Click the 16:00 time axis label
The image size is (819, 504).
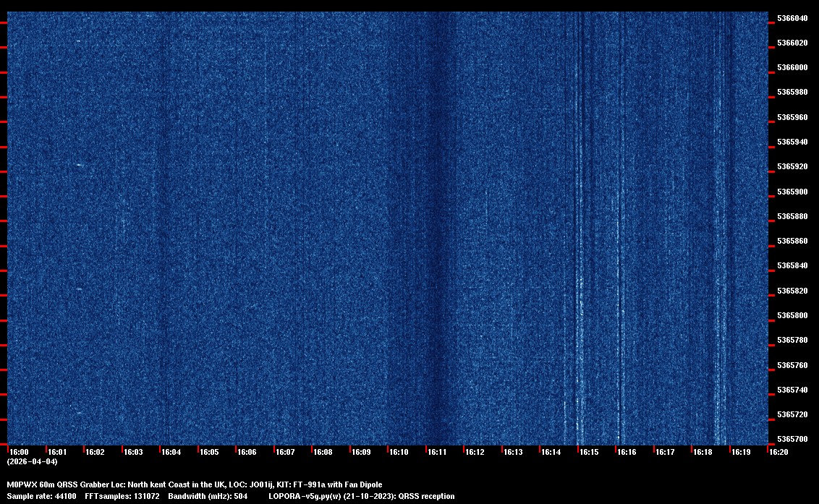pos(20,452)
